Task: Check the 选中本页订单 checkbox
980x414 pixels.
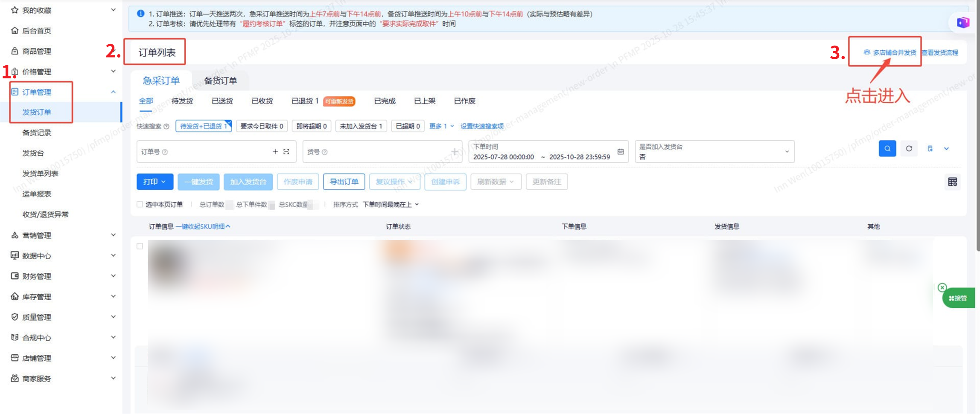Action: (140, 204)
